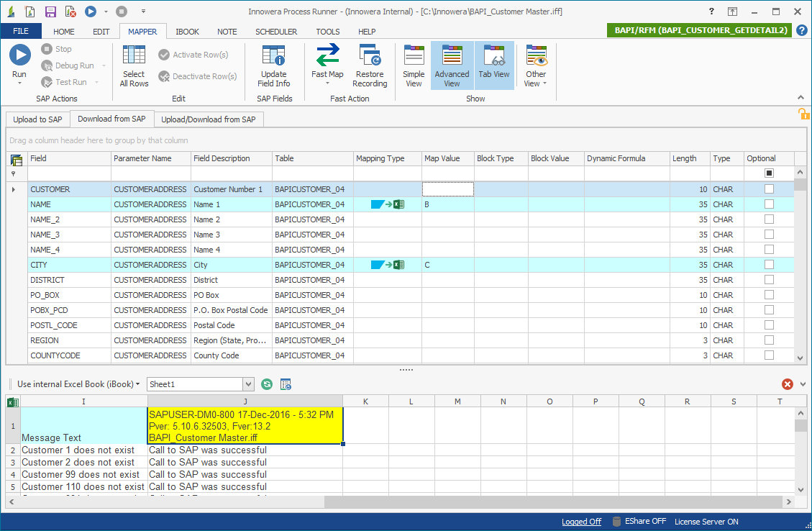Enable Optional checkbox for CITY row
The width and height of the screenshot is (812, 531).
(769, 265)
